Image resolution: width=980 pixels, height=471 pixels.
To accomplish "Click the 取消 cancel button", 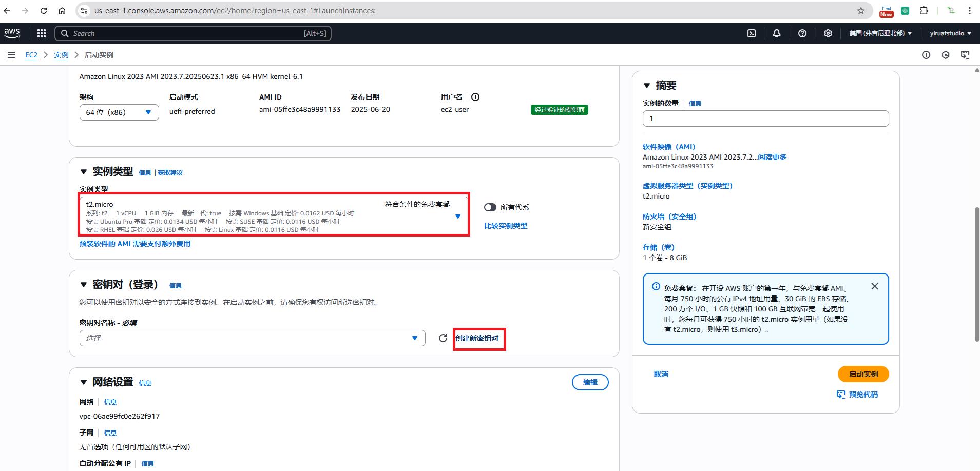I will [661, 374].
